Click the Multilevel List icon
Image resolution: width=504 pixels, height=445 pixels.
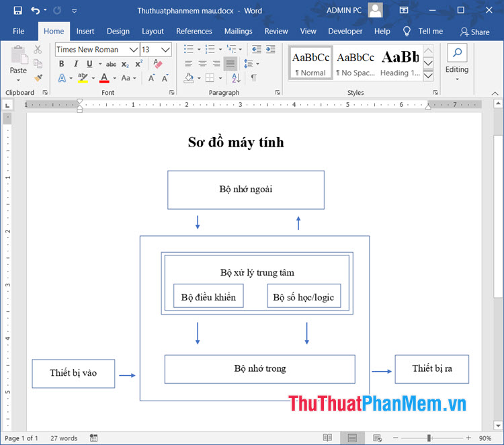[231, 49]
